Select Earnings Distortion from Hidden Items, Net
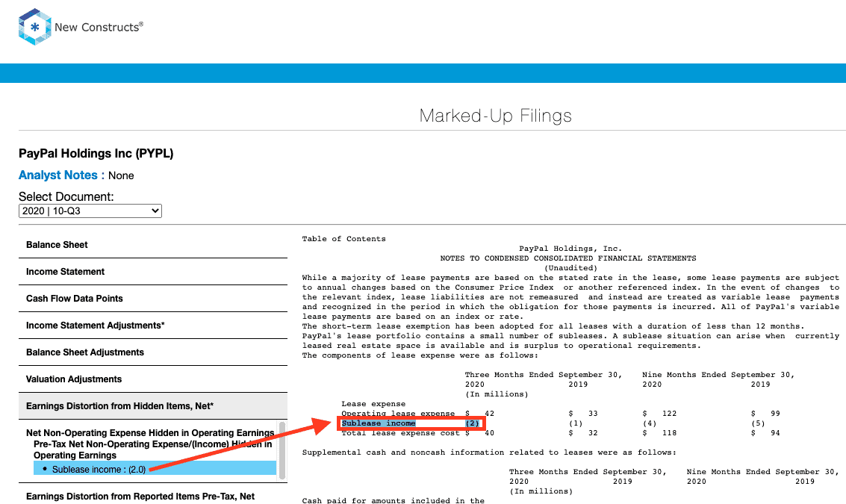This screenshot has height=504, width=846. click(153, 406)
